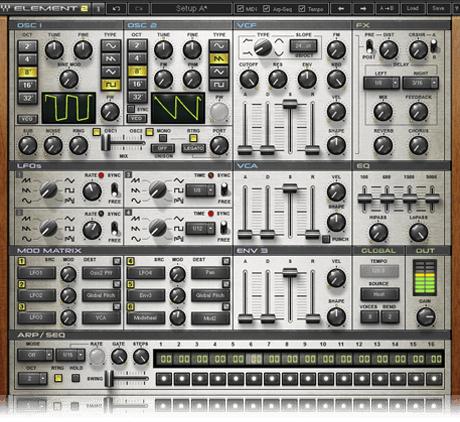Select the sawtooth waveform for OSC 2
Image resolution: width=460 pixels, height=422 pixels.
(219, 59)
